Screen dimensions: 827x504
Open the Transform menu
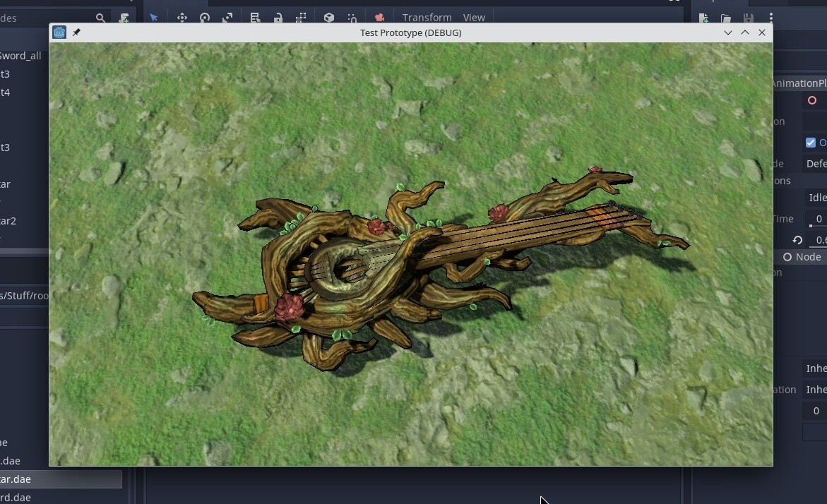point(427,18)
